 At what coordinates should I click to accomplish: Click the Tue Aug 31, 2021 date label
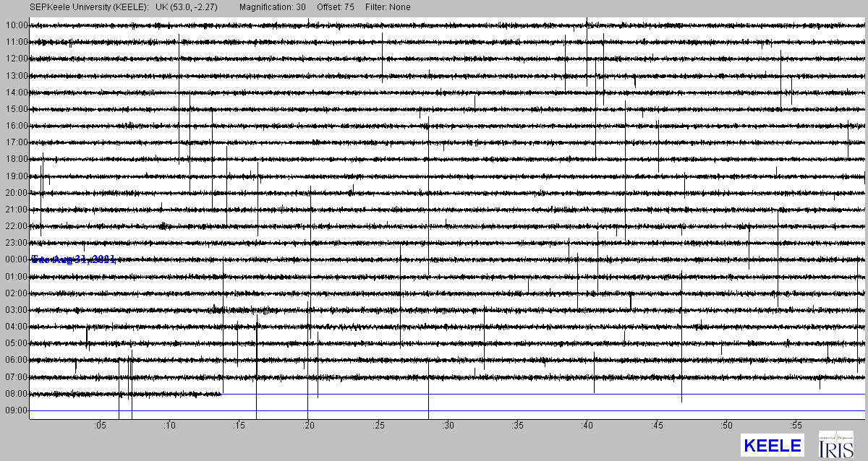coord(74,259)
